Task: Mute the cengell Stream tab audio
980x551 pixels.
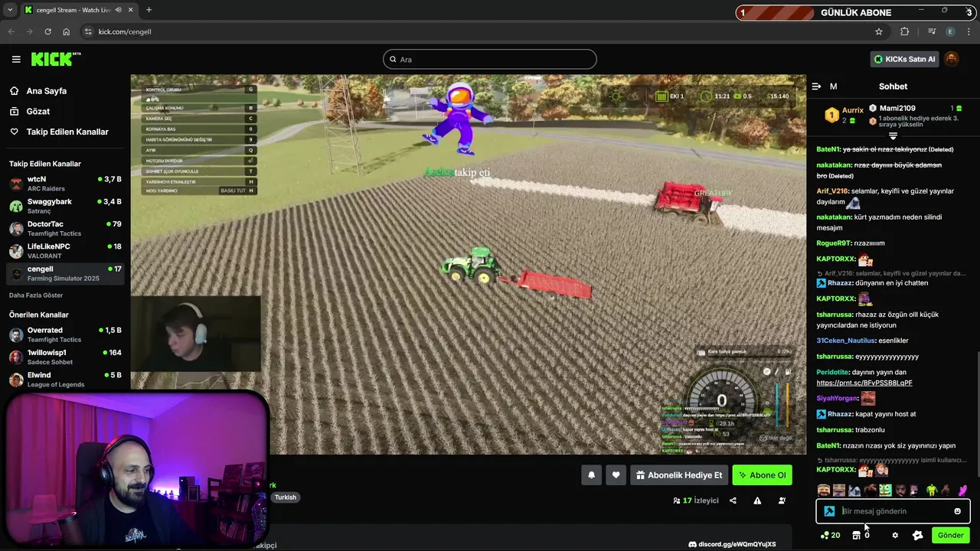Action: pos(119,10)
